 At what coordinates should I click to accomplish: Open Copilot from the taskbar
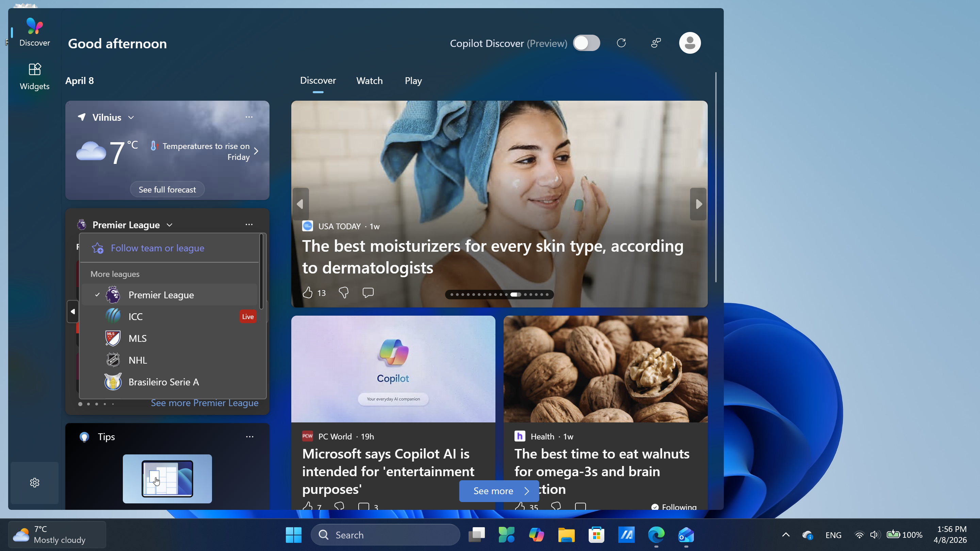coord(536,535)
